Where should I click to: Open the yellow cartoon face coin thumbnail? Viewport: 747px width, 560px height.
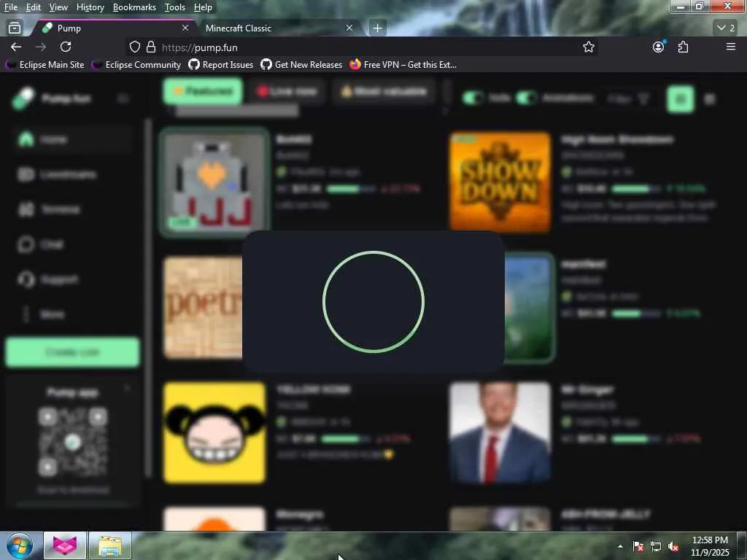pos(215,432)
